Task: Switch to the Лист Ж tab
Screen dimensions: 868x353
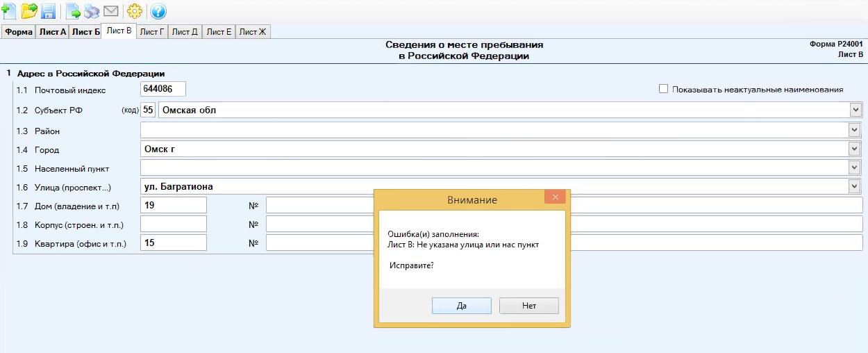Action: click(253, 32)
